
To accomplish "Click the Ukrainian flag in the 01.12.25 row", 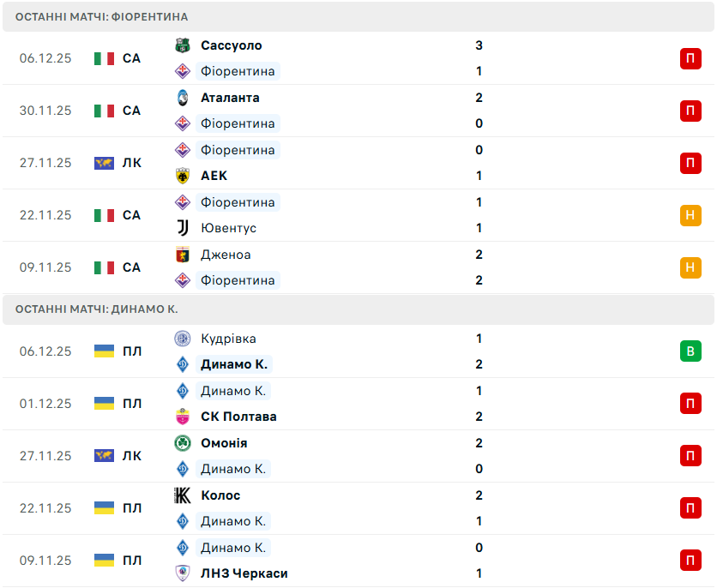I will coord(104,404).
